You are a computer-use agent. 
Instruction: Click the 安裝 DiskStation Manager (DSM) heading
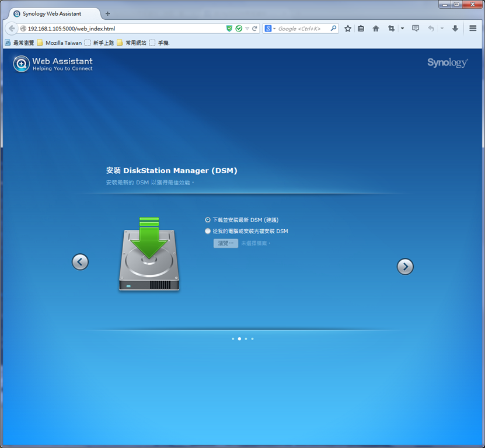tap(172, 171)
